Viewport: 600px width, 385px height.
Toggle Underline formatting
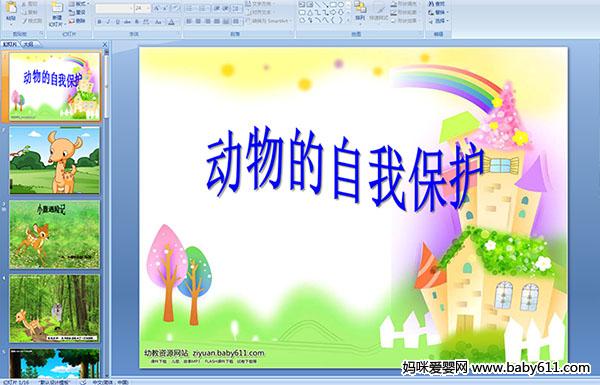pos(117,22)
